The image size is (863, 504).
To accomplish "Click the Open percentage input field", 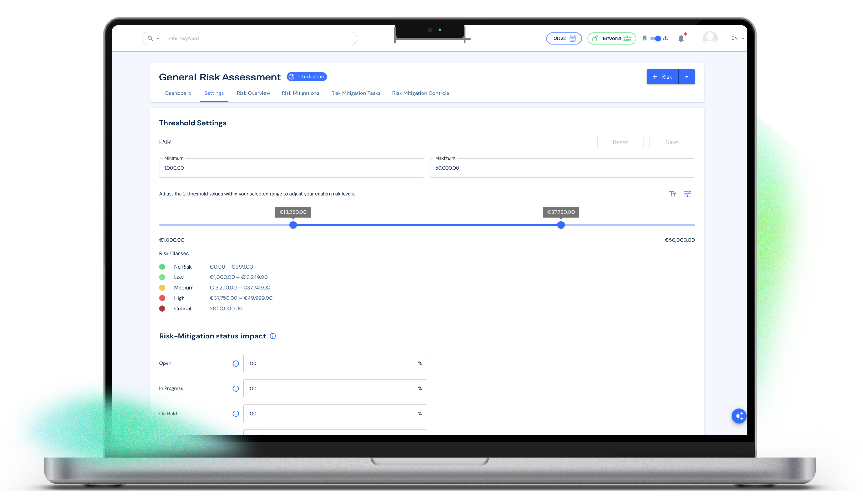I will pyautogui.click(x=335, y=363).
